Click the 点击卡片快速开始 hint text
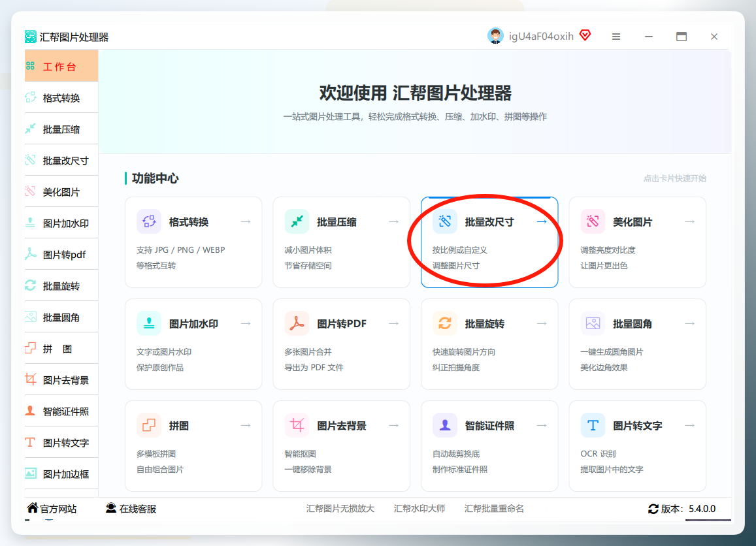Image resolution: width=756 pixels, height=546 pixels. click(x=674, y=178)
